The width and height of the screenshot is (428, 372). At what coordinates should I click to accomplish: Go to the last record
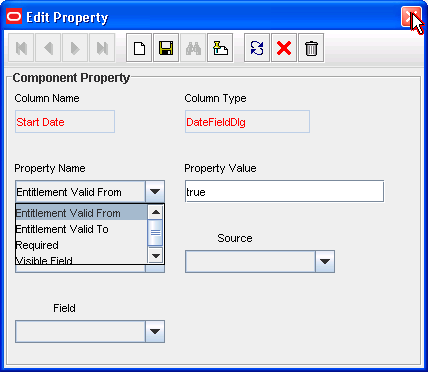tap(102, 48)
